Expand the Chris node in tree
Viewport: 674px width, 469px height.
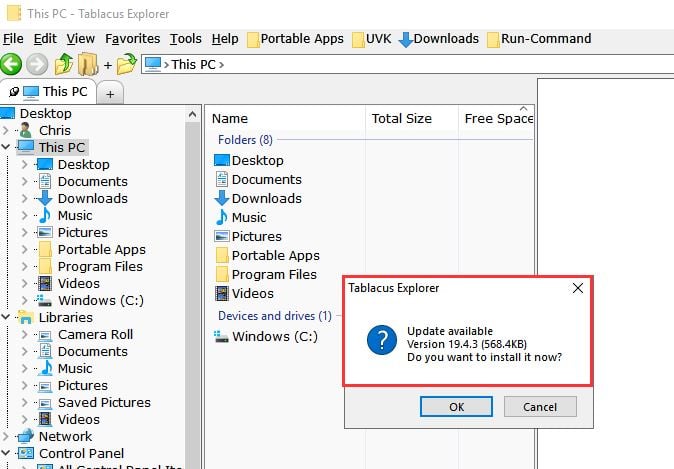click(6, 130)
